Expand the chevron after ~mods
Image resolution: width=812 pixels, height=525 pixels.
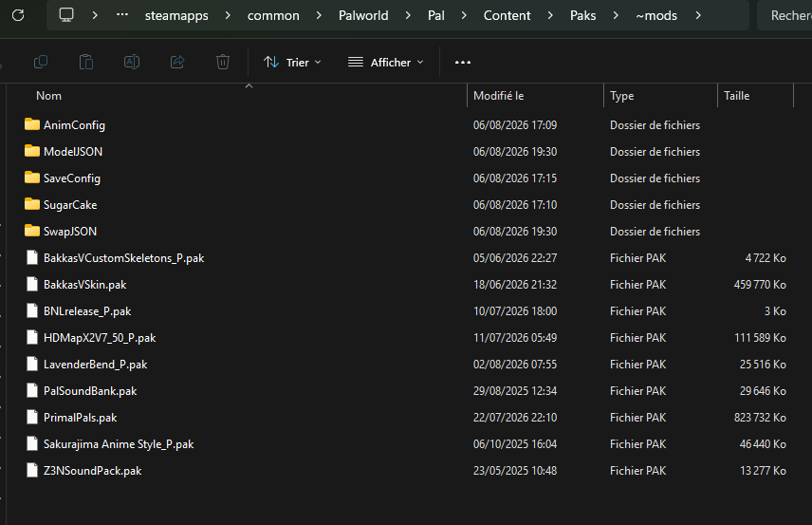tap(698, 15)
